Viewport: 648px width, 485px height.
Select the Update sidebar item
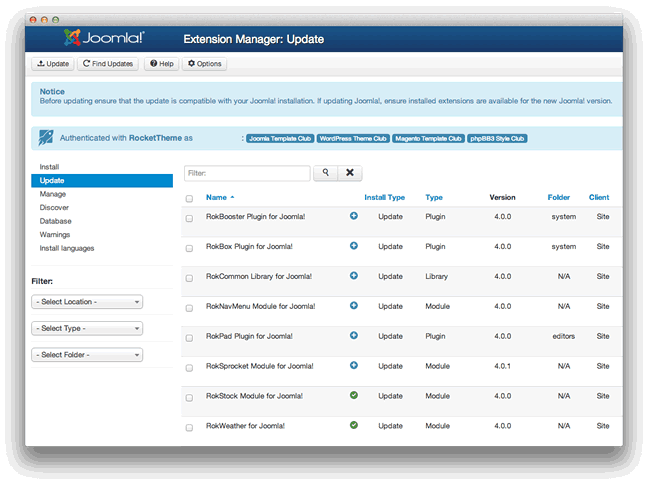coord(102,181)
